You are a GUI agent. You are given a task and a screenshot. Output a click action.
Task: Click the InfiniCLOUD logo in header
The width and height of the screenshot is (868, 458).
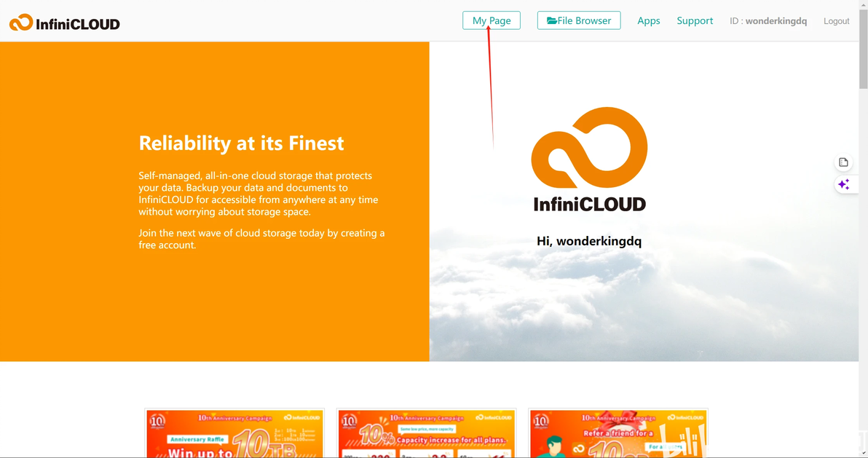tap(64, 23)
